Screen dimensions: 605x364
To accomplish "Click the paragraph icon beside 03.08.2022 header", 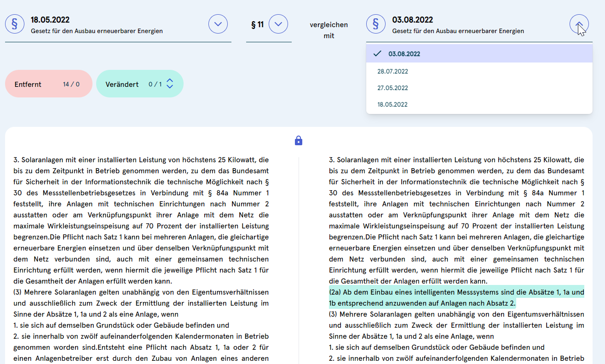I will point(376,24).
